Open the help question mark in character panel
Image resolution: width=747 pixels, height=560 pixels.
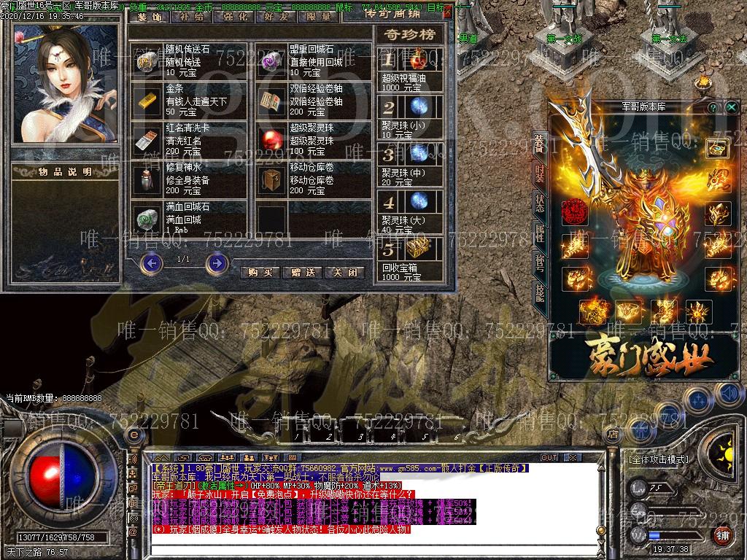pos(713,107)
